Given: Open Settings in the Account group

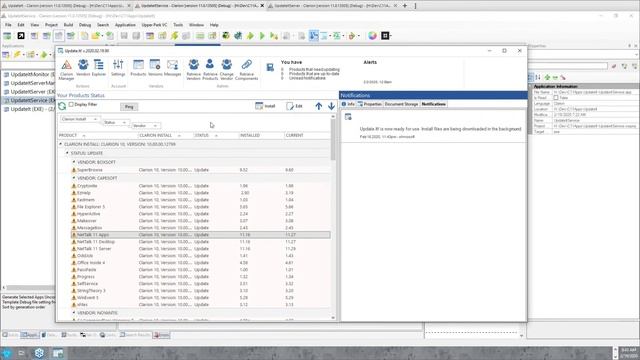Looking at the screenshot, I should [x=118, y=68].
